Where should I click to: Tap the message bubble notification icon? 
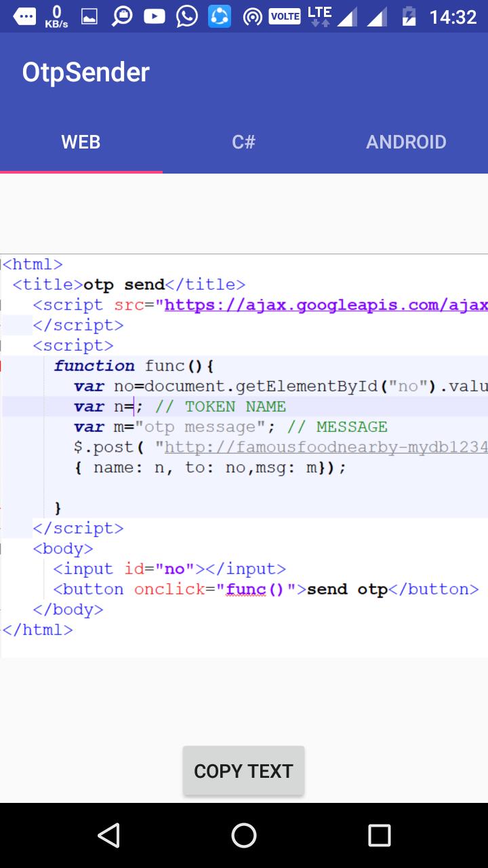click(24, 16)
